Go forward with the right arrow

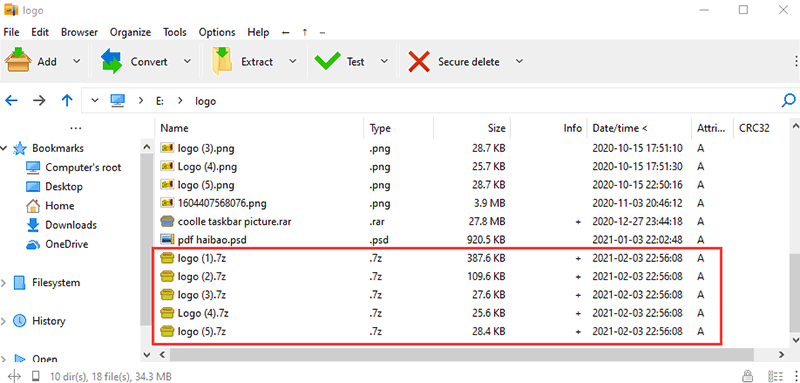tap(39, 100)
